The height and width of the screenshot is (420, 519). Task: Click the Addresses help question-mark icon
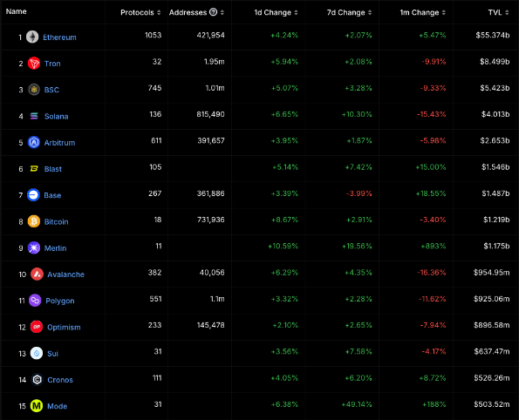click(x=214, y=12)
